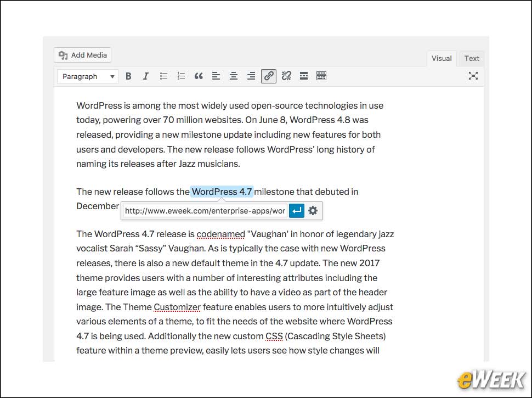Viewport: 532px width, 398px height.
Task: Enter distraction-free fullscreen mode
Action: tap(473, 76)
